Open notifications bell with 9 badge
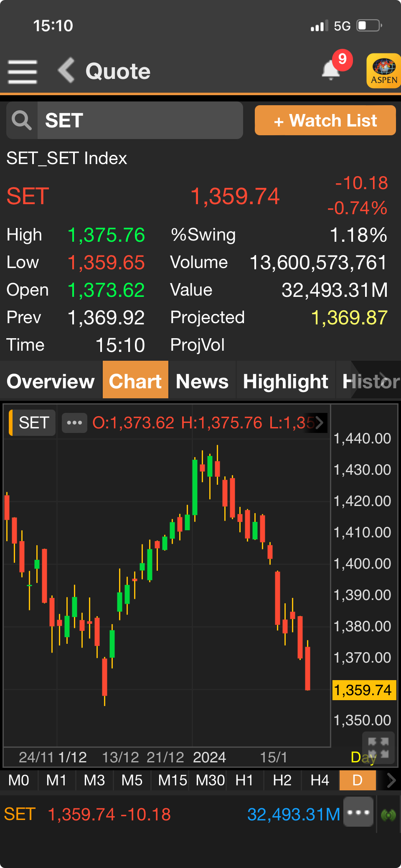This screenshot has width=401, height=868. [x=331, y=69]
